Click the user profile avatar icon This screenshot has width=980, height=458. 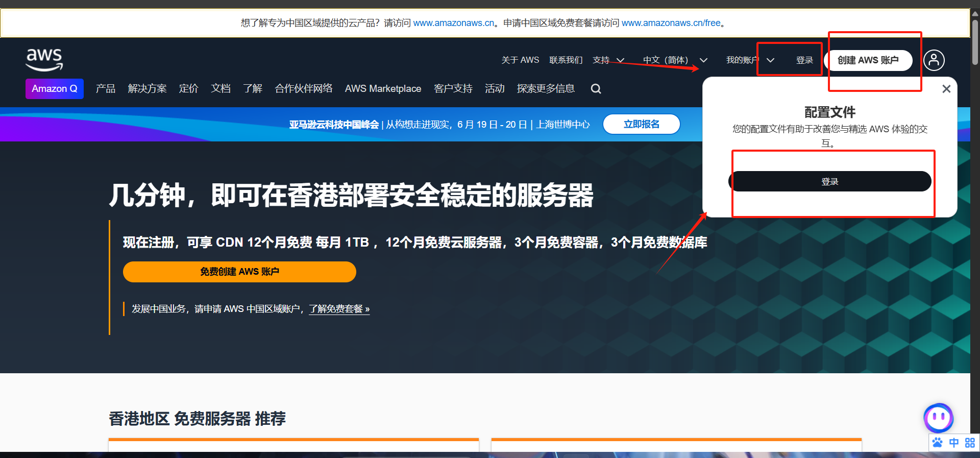[934, 60]
